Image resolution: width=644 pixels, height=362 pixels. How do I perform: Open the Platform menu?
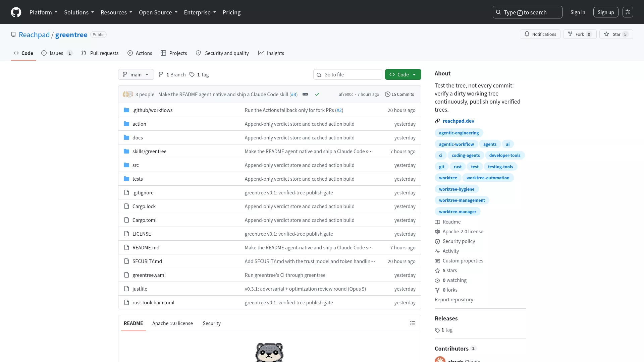[43, 12]
